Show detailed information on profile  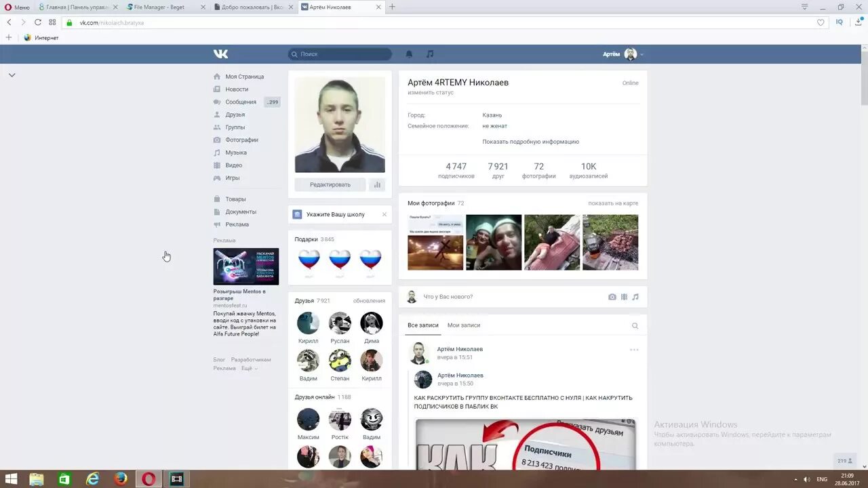point(530,142)
